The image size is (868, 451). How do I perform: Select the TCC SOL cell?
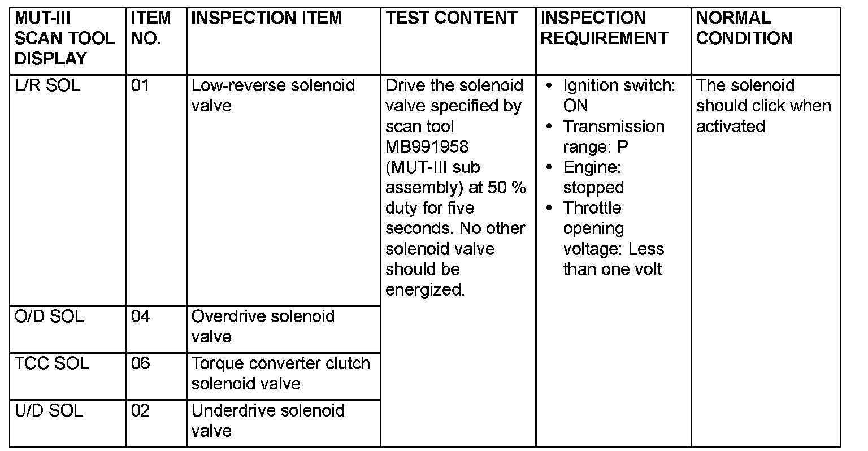pos(51,363)
